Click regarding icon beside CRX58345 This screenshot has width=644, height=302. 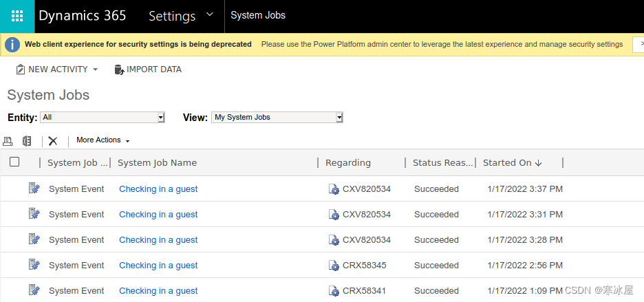(334, 266)
